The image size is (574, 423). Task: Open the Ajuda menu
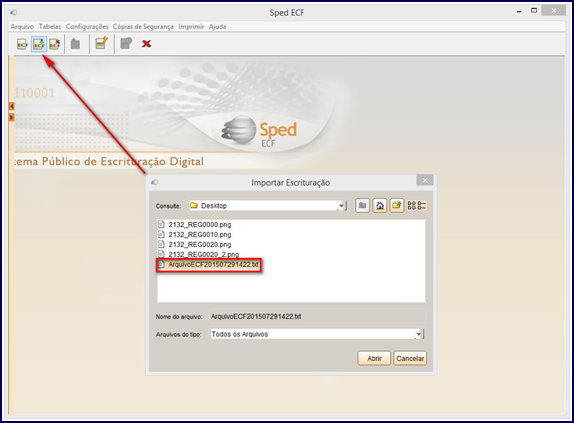(x=217, y=27)
